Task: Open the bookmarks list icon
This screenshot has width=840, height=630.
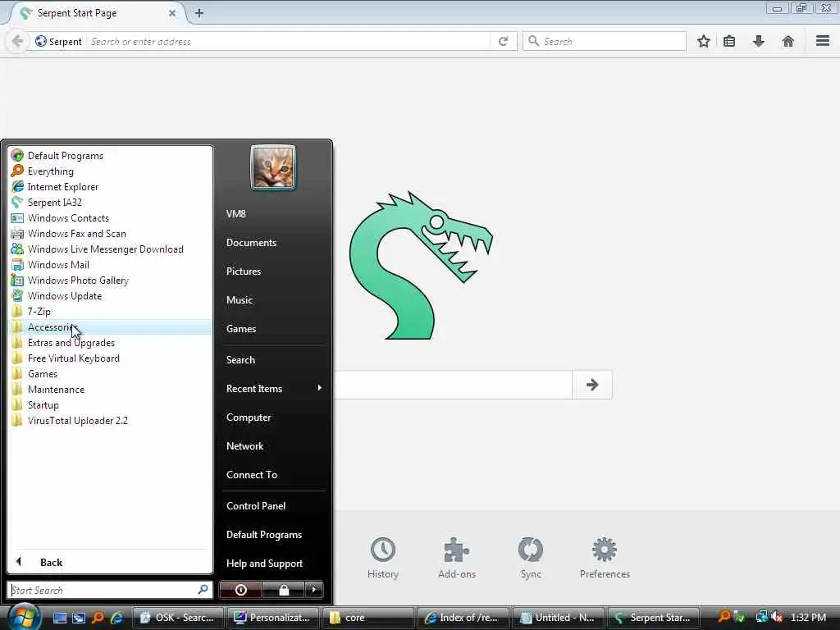Action: (x=729, y=41)
